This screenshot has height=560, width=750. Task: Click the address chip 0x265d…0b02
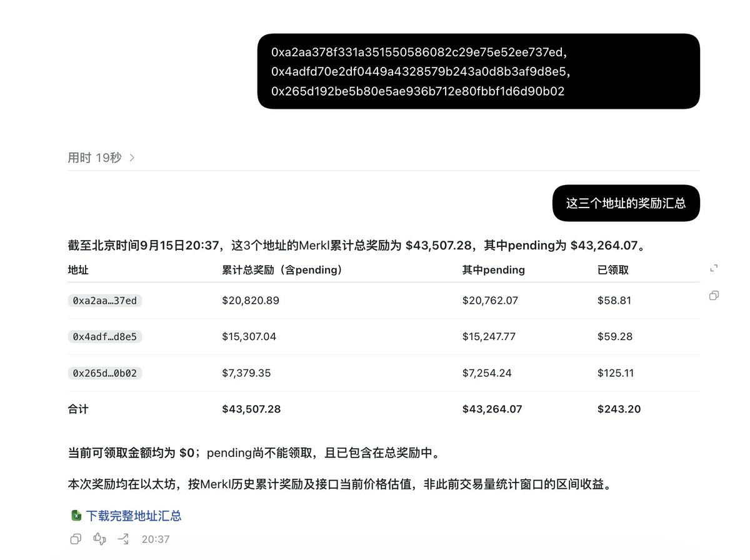tap(105, 373)
